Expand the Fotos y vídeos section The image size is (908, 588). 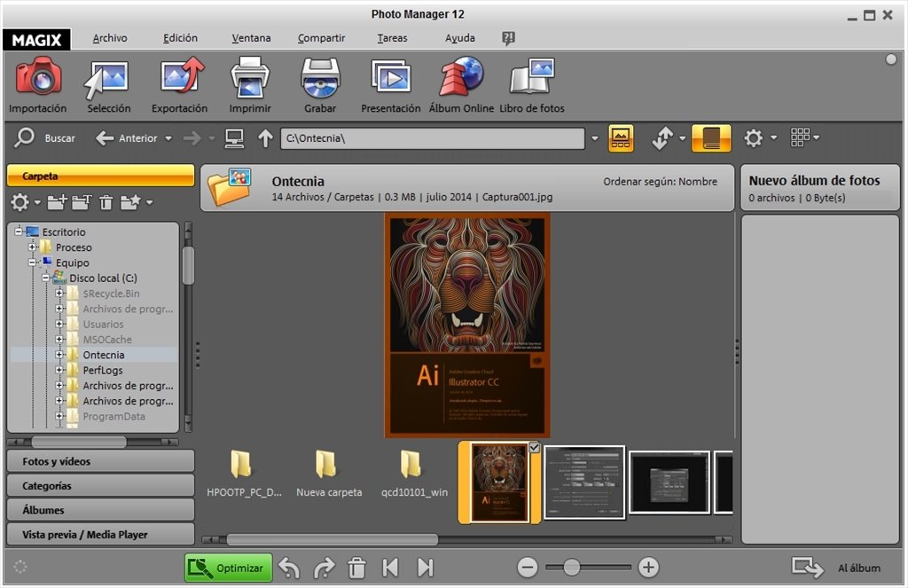101,461
